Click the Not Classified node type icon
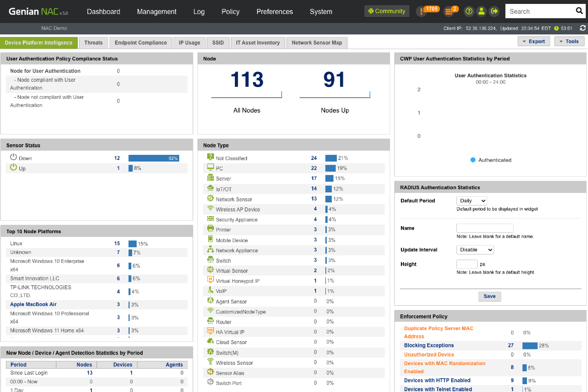 click(210, 157)
